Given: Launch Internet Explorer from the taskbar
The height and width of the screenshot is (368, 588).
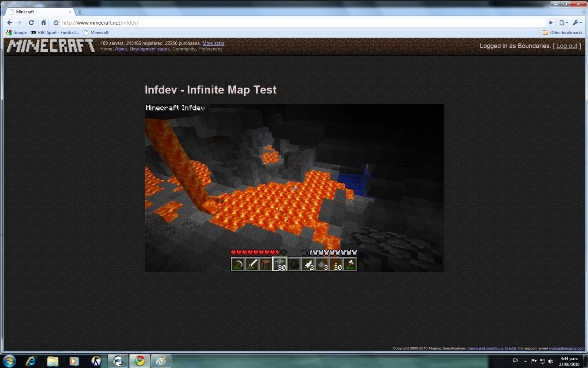Looking at the screenshot, I should click(x=31, y=361).
